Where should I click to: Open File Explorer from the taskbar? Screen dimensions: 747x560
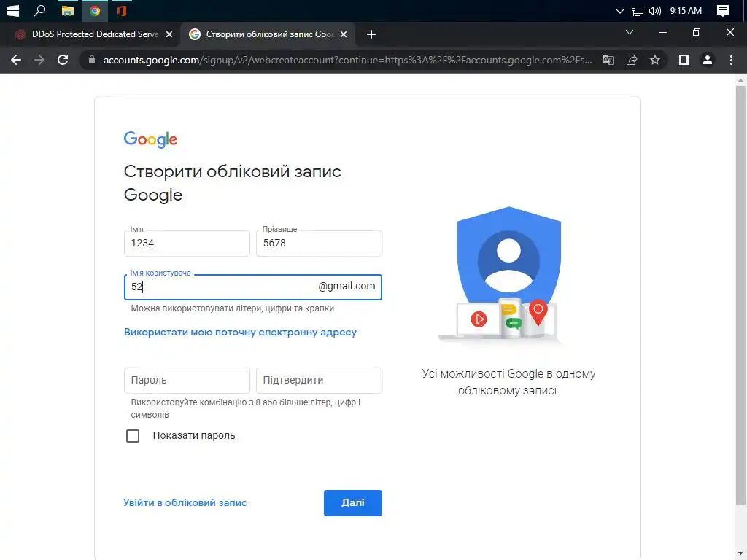68,10
